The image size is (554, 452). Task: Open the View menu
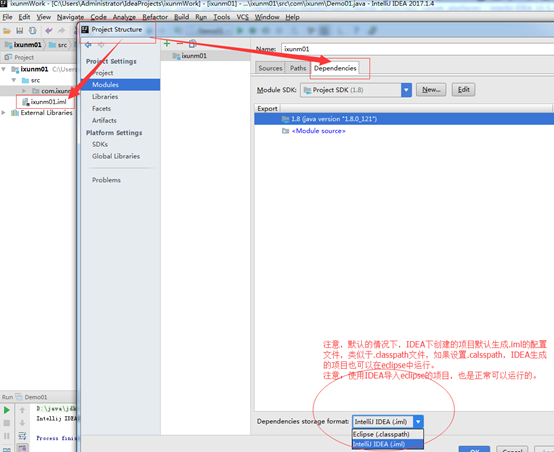[x=43, y=17]
